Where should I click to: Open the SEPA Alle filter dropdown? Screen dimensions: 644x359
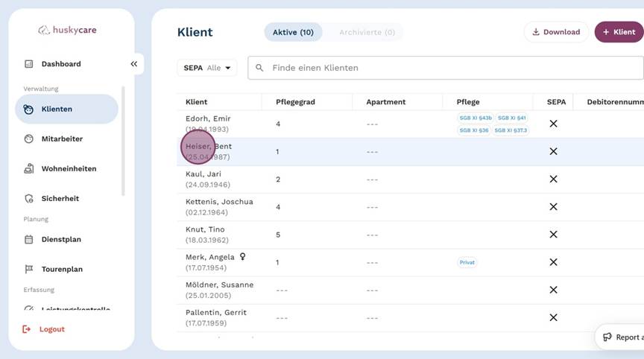206,68
